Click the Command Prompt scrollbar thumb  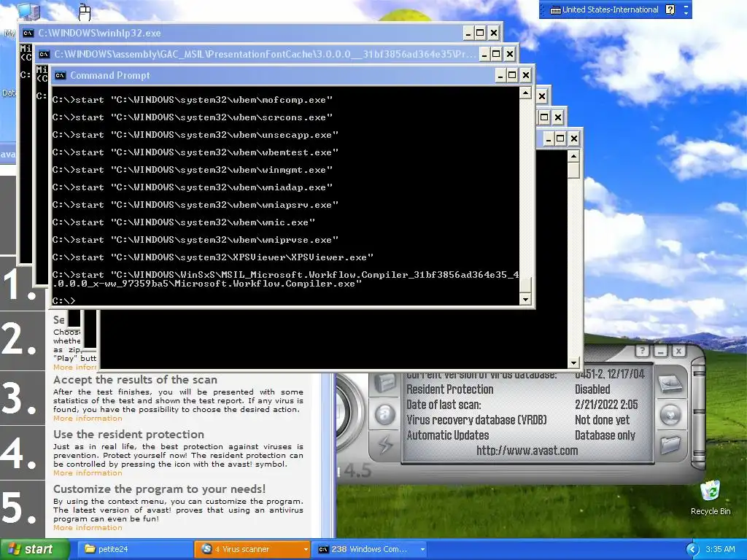point(525,285)
